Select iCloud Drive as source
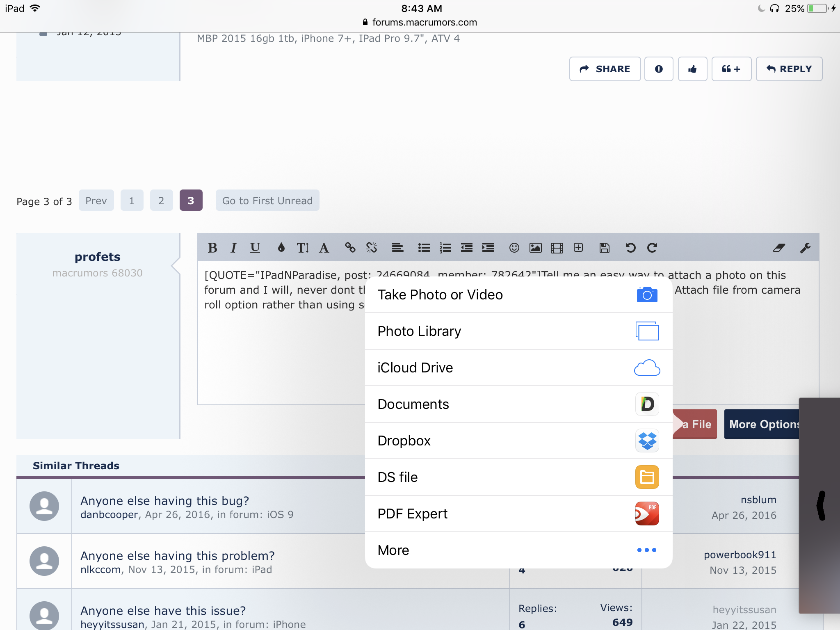840x630 pixels. (518, 367)
